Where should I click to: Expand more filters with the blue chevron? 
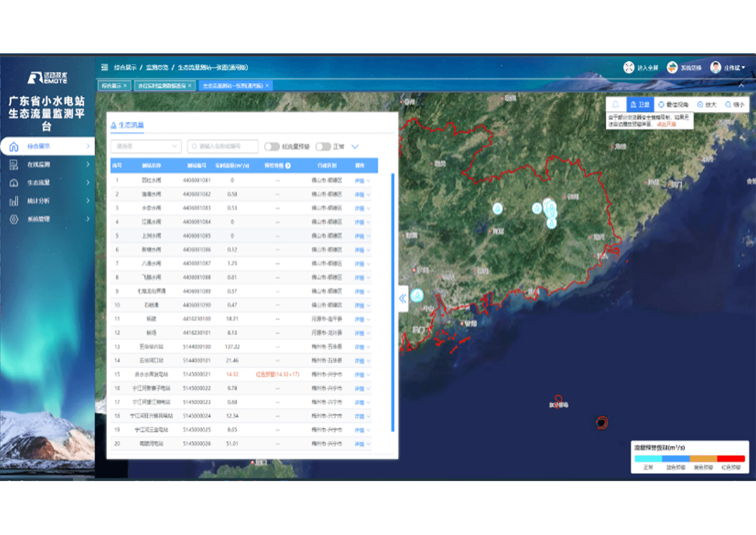[x=355, y=146]
